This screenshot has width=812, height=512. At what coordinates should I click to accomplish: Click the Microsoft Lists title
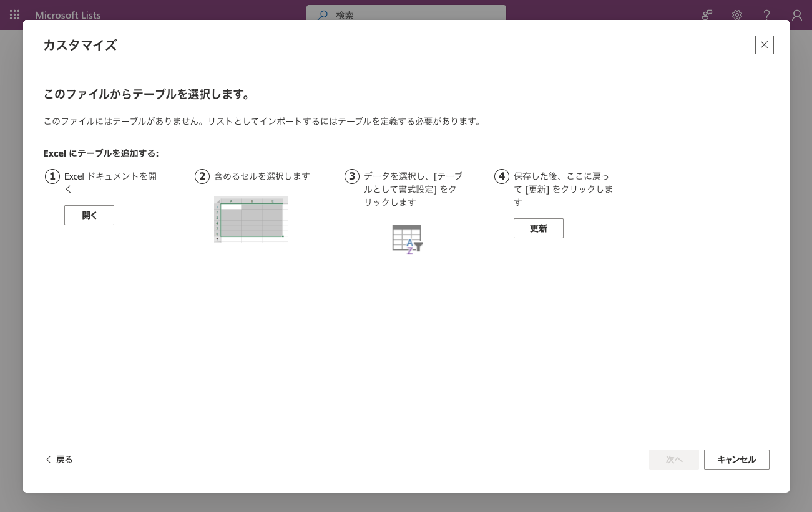(x=68, y=15)
